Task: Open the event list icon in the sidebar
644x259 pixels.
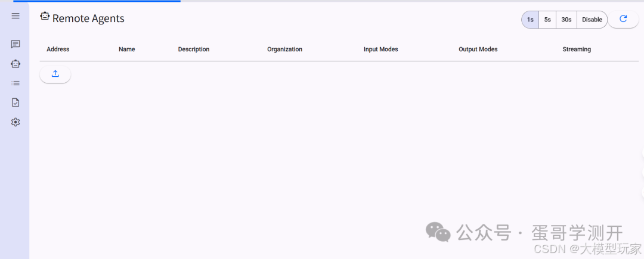Action: pyautogui.click(x=16, y=83)
